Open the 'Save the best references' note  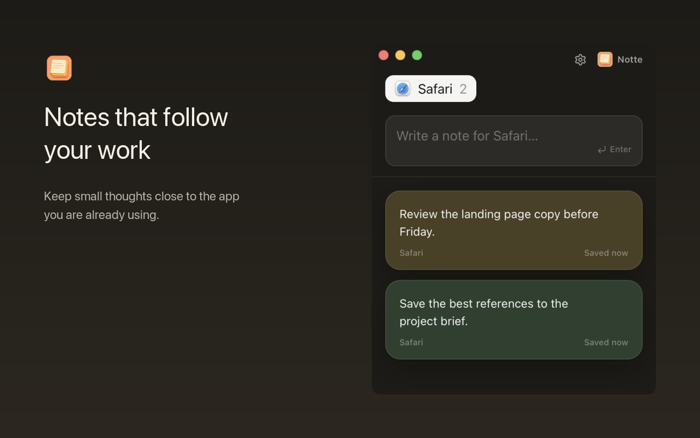[x=514, y=320]
